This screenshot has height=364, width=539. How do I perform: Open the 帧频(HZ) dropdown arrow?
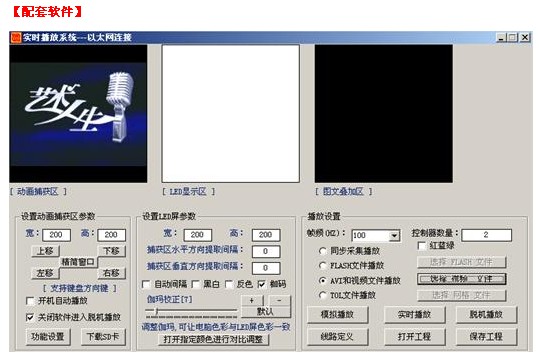click(394, 236)
